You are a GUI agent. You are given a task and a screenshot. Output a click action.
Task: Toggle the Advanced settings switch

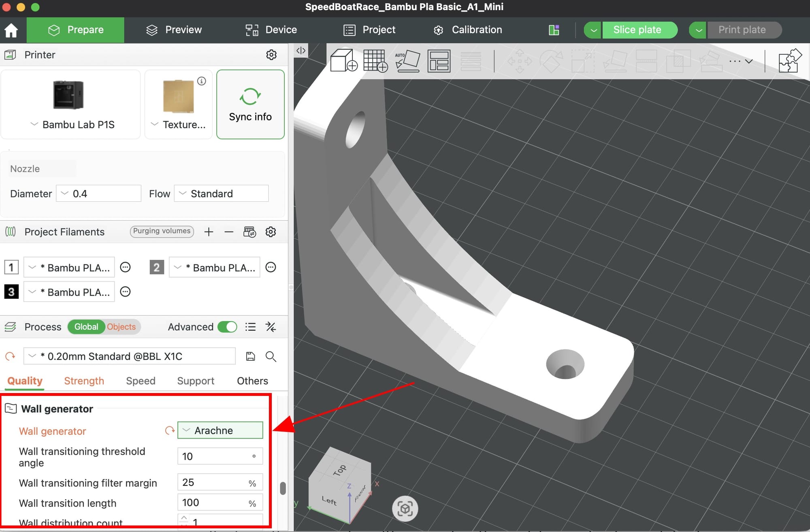click(227, 327)
